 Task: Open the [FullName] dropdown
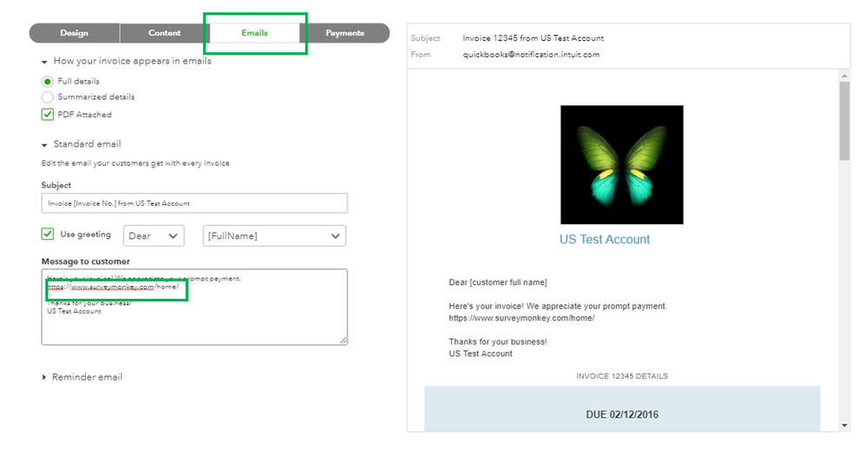[x=275, y=235]
